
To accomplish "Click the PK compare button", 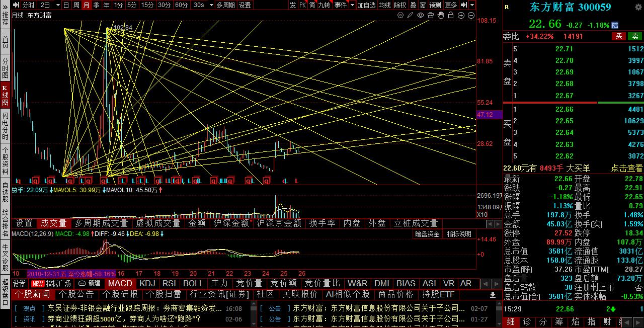I will 303,5.
